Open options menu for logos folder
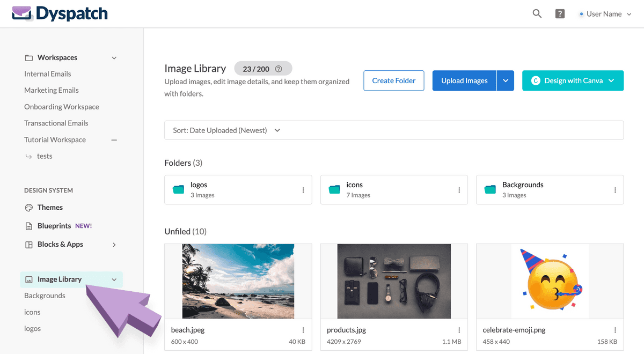 point(303,190)
